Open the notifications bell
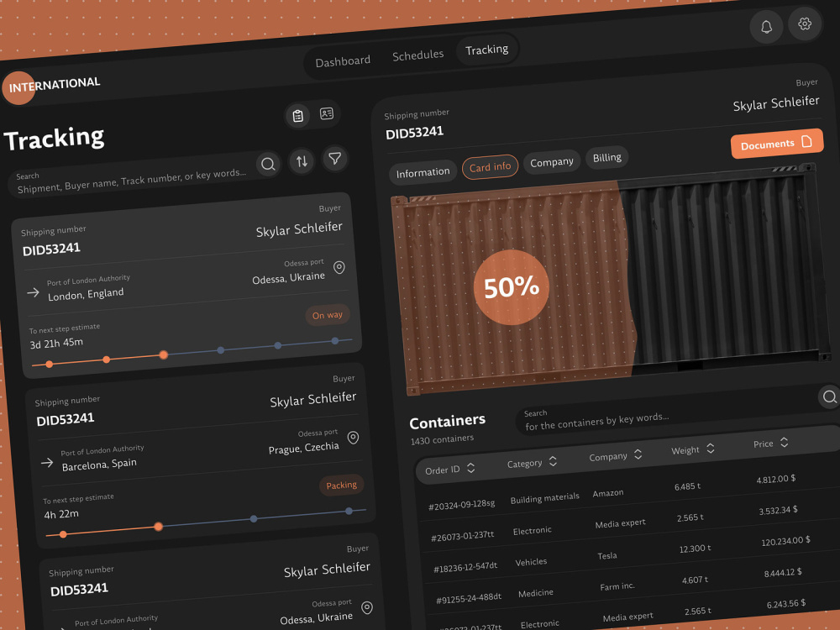The image size is (840, 630). click(766, 27)
